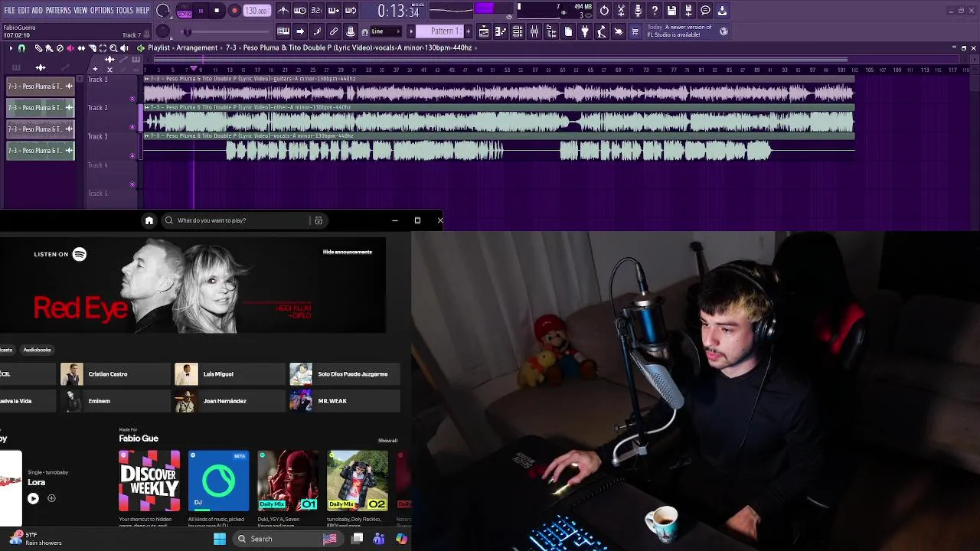
Task: Toggle the overdub recording icon
Action: point(334,11)
